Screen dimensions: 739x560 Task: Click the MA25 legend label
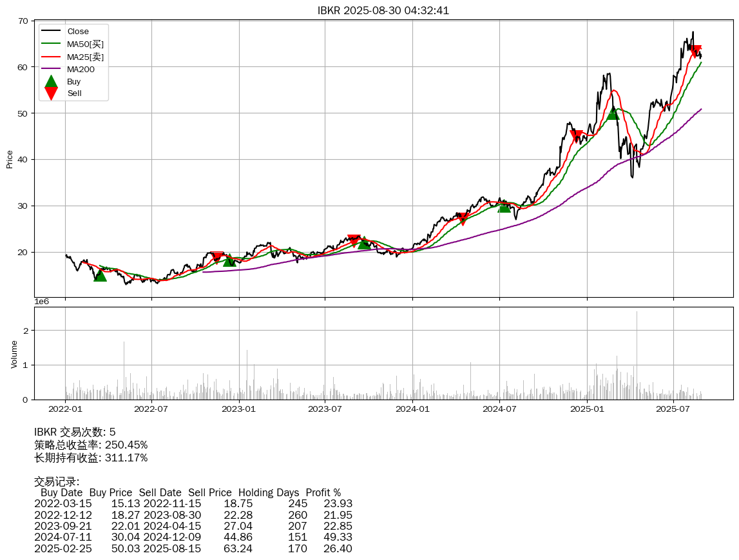click(85, 57)
